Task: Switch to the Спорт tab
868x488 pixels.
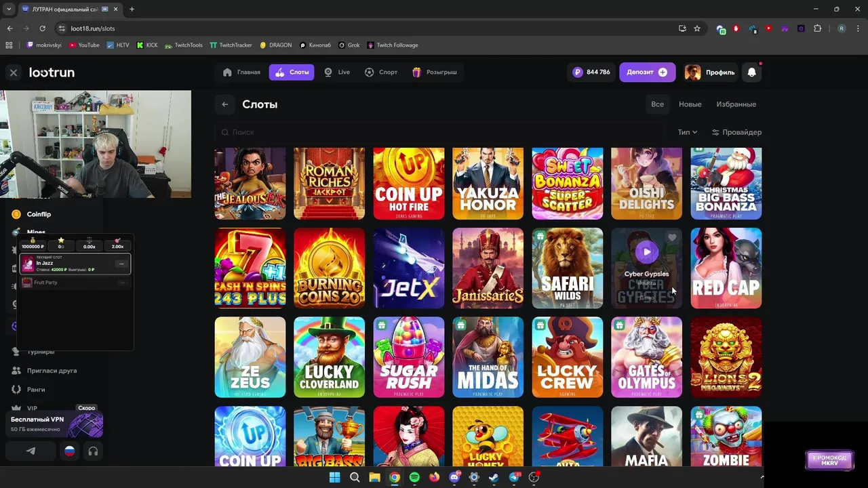Action: pyautogui.click(x=381, y=73)
